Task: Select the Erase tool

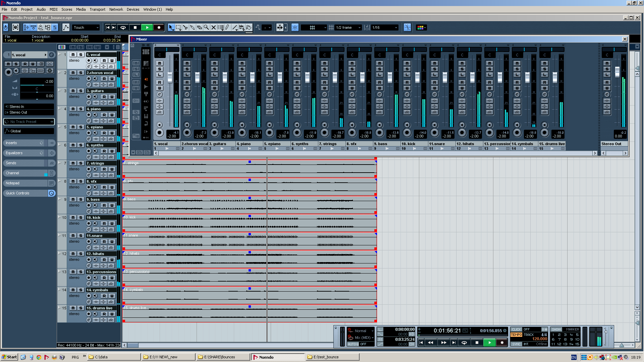Action: pos(200,27)
